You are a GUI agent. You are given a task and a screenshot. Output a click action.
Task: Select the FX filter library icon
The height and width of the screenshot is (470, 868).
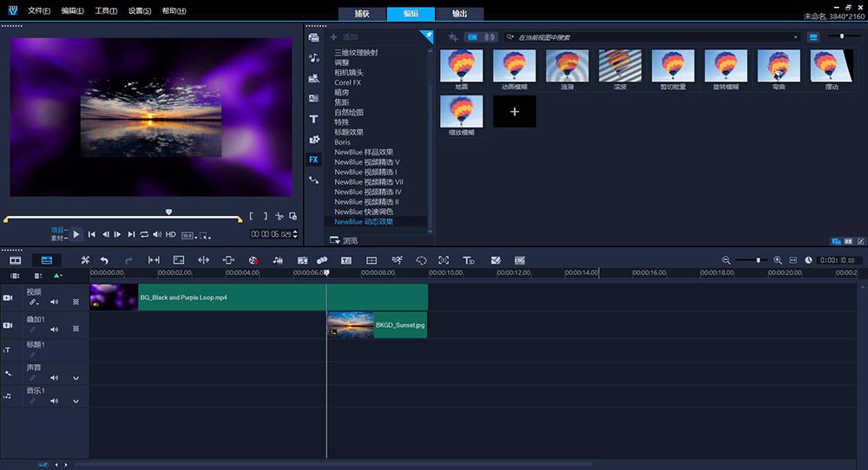coord(313,160)
